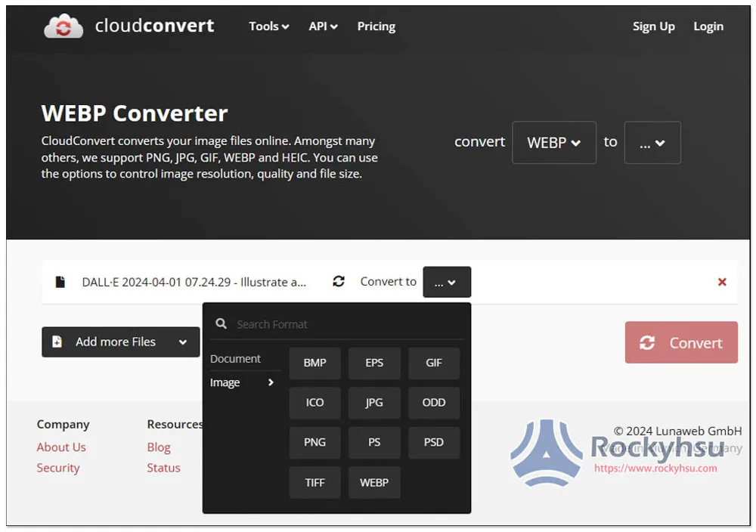Choose TIFF output format
The height and width of the screenshot is (532, 756).
click(314, 482)
